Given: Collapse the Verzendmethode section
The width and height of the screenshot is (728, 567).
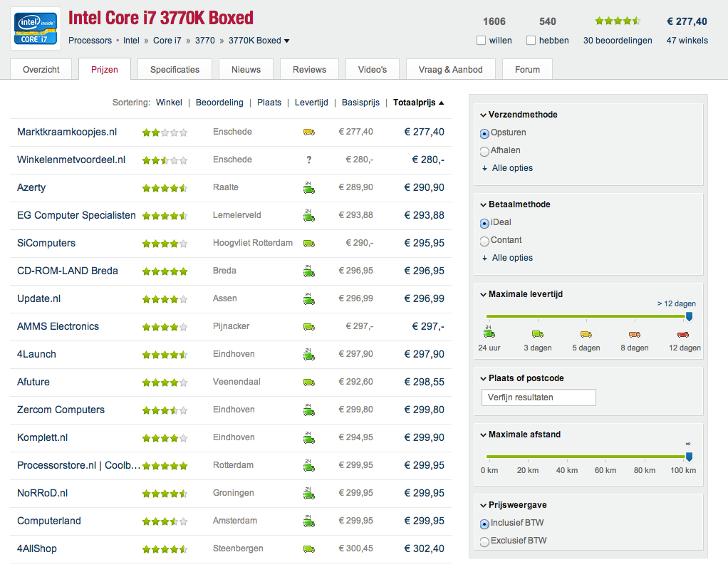Looking at the screenshot, I should pos(484,115).
